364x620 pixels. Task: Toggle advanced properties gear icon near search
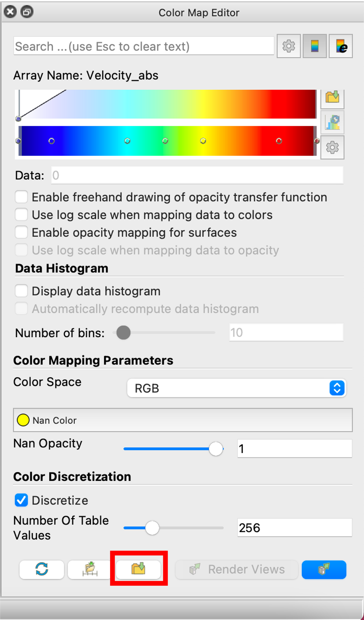289,46
